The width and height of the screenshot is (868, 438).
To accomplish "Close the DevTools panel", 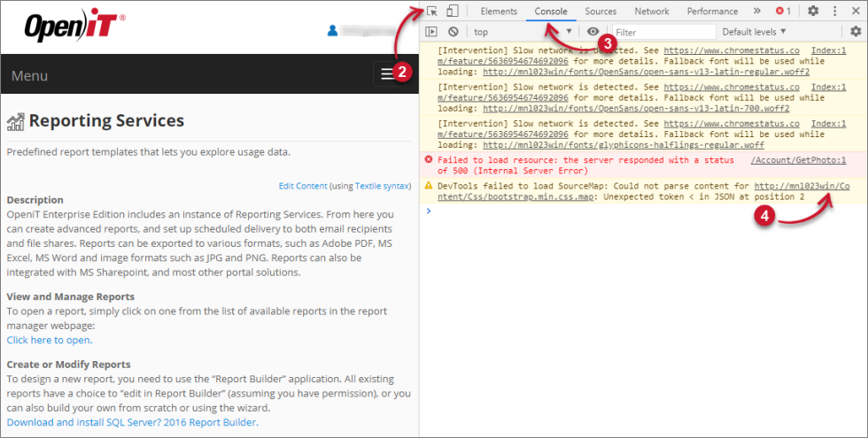I will 856,11.
